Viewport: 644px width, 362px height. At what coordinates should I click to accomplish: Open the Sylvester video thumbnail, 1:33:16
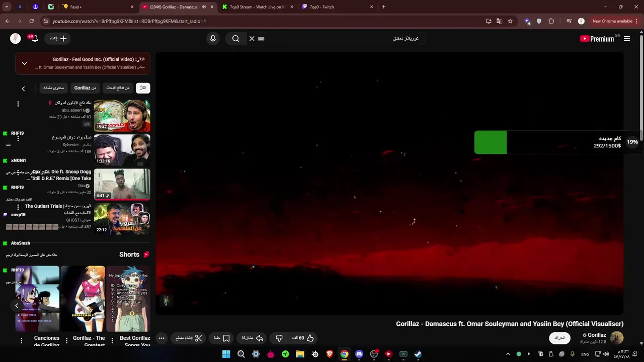(x=122, y=150)
